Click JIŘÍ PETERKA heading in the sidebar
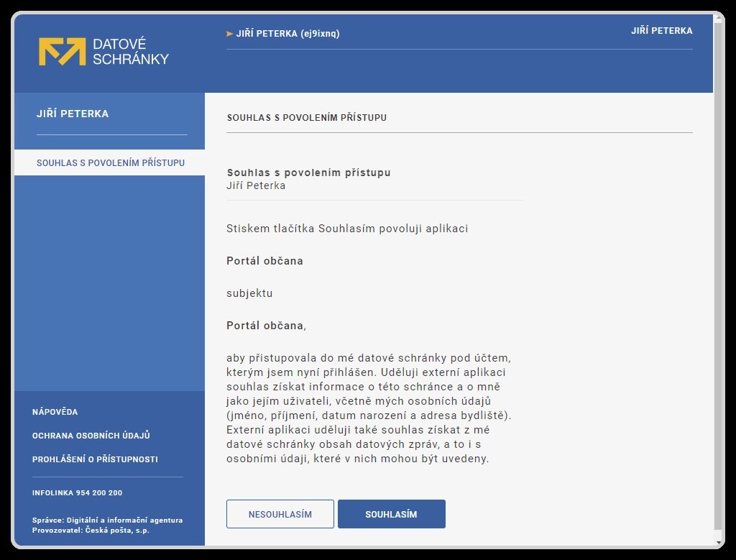 click(x=73, y=114)
